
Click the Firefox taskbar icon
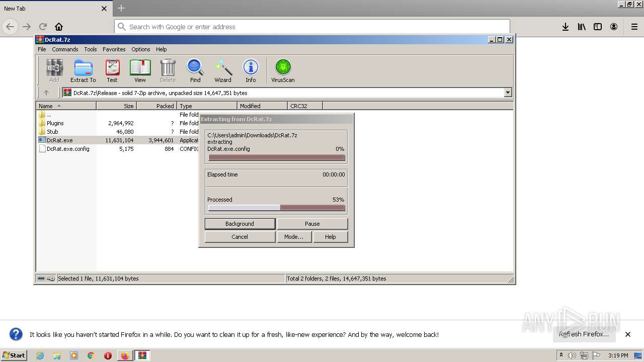click(125, 355)
